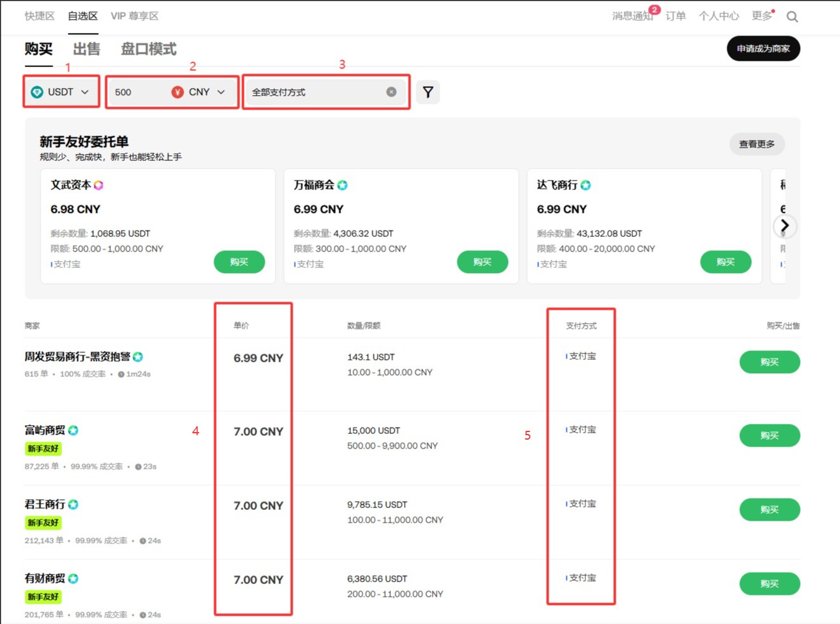Click the 15,000 USDT quantity text
Image resolution: width=840 pixels, height=624 pixels.
[374, 431]
